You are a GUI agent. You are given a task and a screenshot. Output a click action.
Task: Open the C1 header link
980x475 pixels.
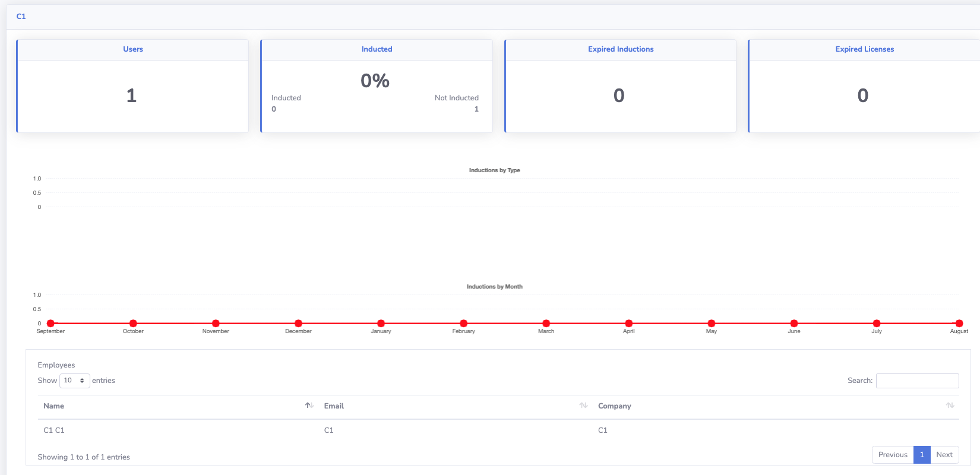(x=21, y=16)
